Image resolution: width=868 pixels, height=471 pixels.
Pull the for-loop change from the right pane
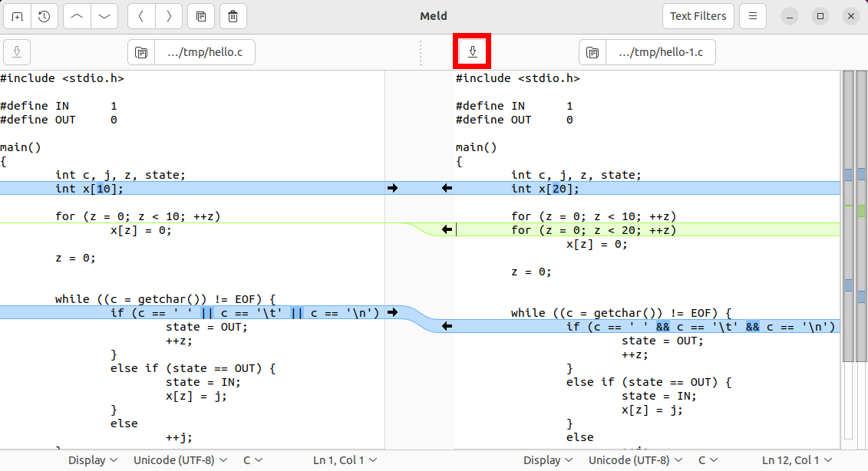tap(447, 229)
